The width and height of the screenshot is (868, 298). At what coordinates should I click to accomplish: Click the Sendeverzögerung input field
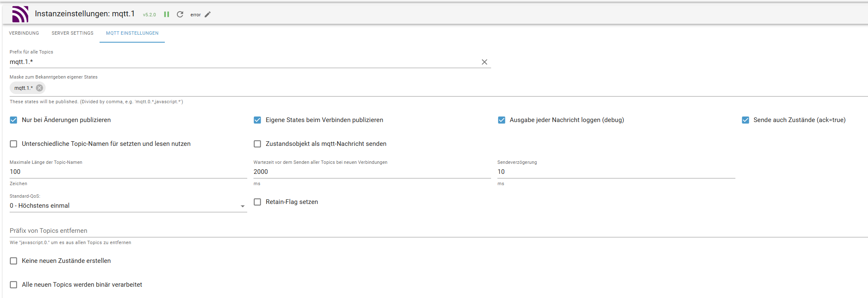616,172
